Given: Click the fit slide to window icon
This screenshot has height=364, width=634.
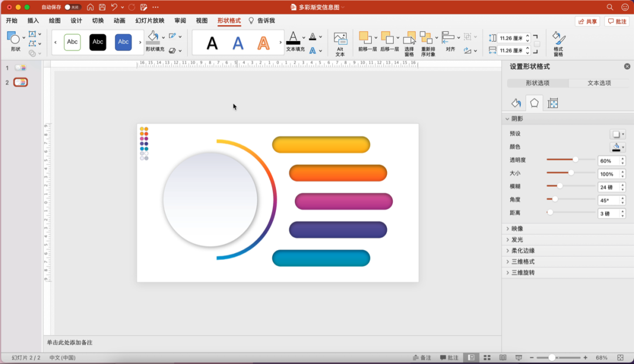Looking at the screenshot, I should (620, 358).
